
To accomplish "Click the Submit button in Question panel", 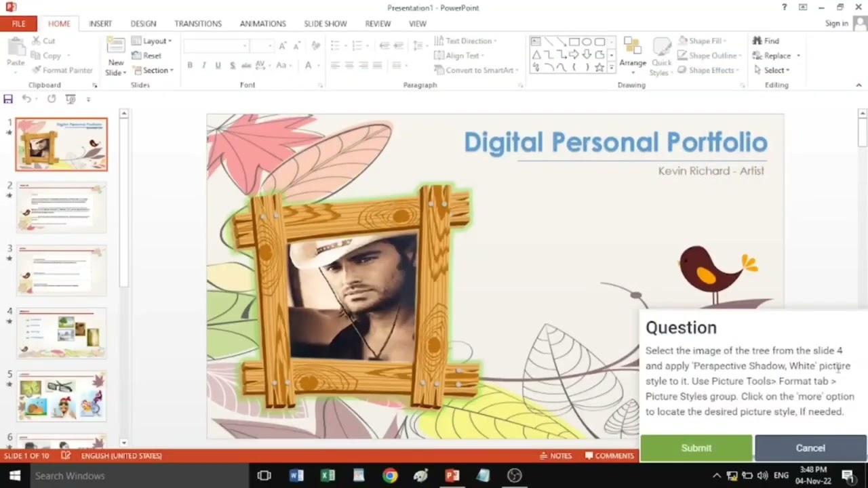I will 696,448.
